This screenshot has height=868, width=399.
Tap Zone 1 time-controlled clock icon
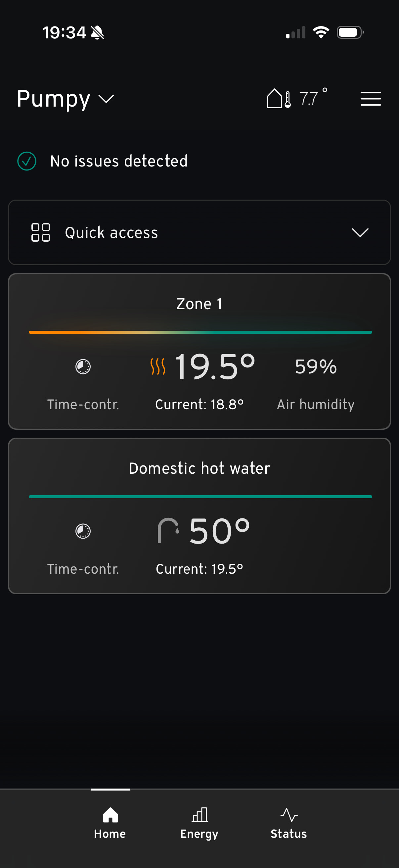[x=83, y=366]
